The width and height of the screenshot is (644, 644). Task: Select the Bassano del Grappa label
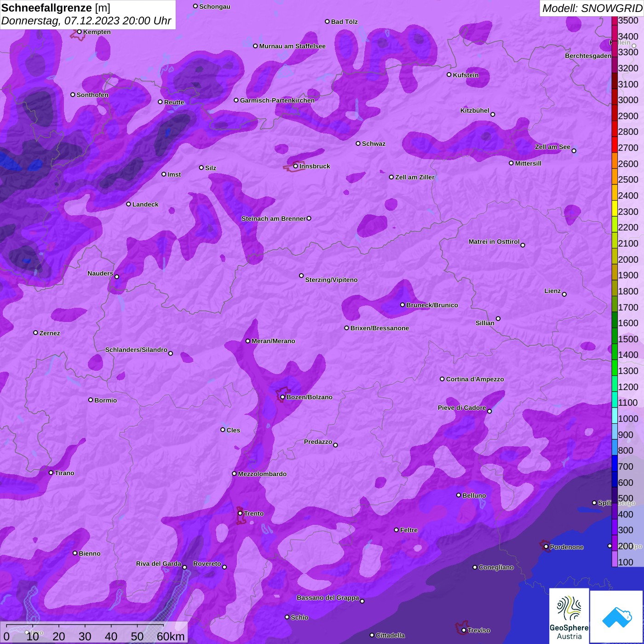tap(328, 598)
